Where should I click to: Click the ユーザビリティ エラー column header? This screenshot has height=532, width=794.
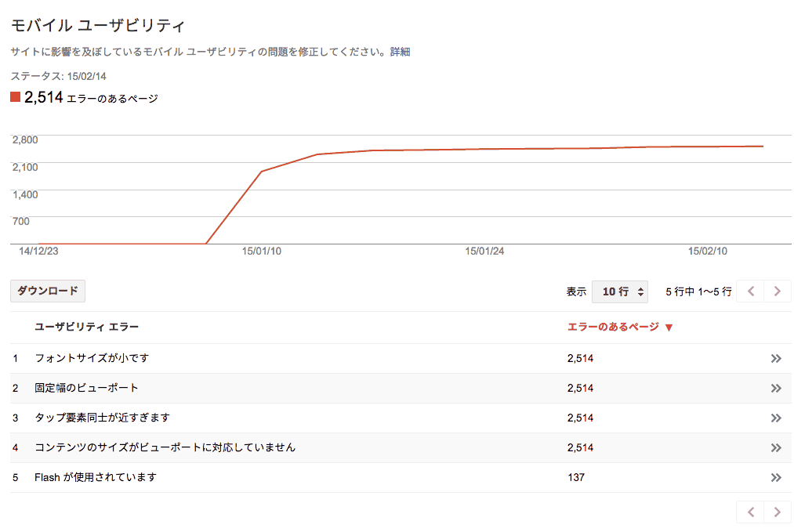[86, 327]
